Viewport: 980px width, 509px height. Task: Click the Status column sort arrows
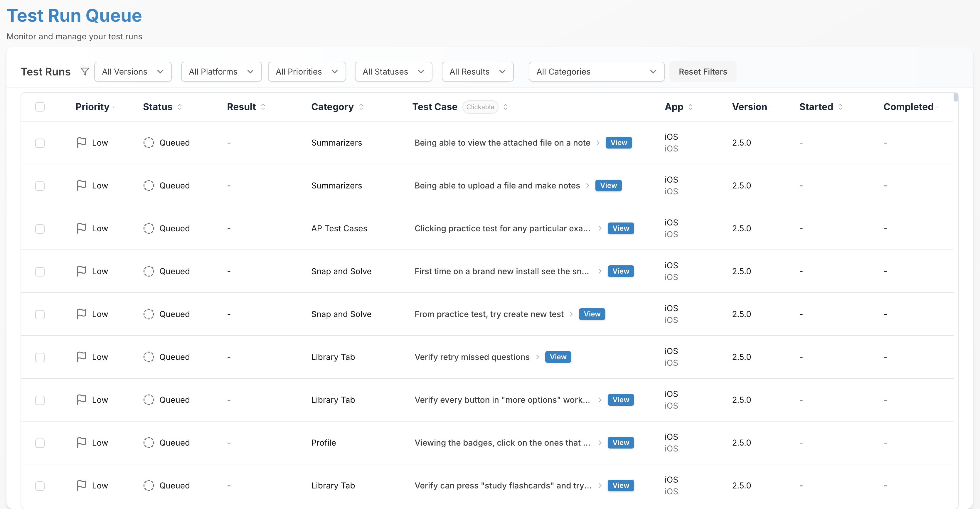point(180,107)
